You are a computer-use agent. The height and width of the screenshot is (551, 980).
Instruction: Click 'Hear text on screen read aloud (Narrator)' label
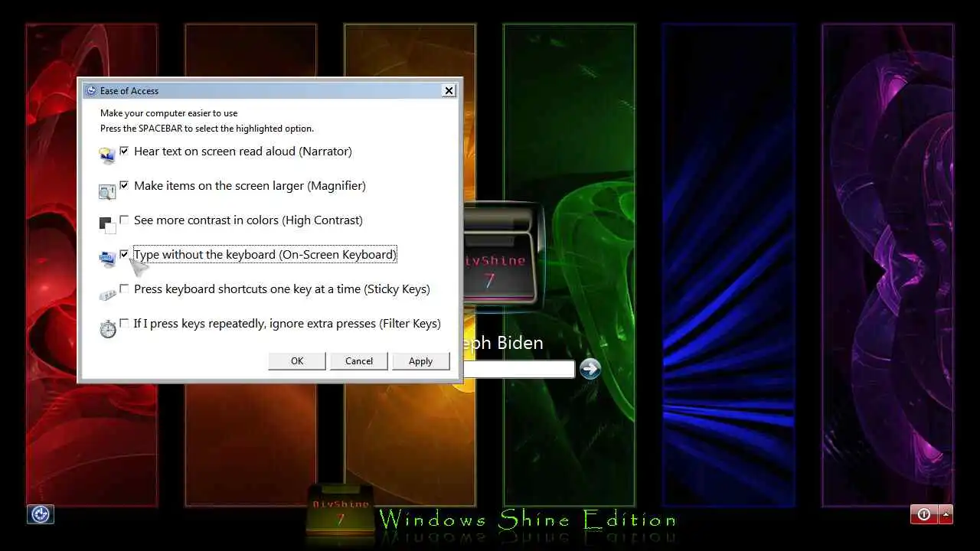pos(243,152)
